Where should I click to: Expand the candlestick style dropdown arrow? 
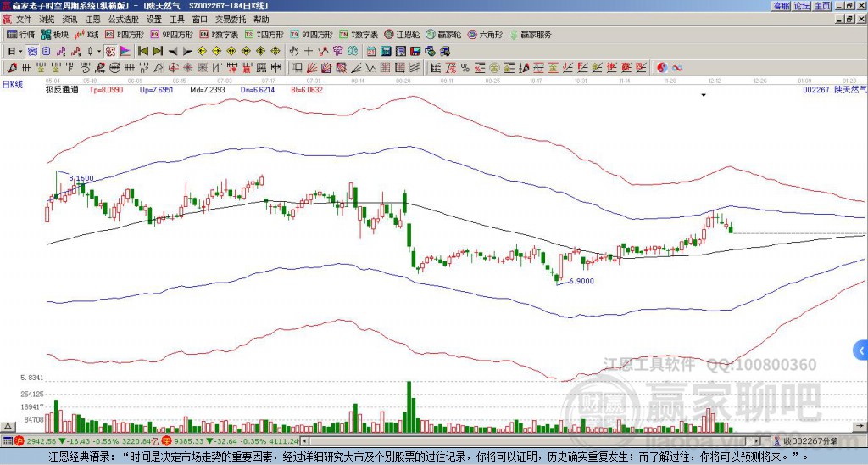tap(98, 51)
